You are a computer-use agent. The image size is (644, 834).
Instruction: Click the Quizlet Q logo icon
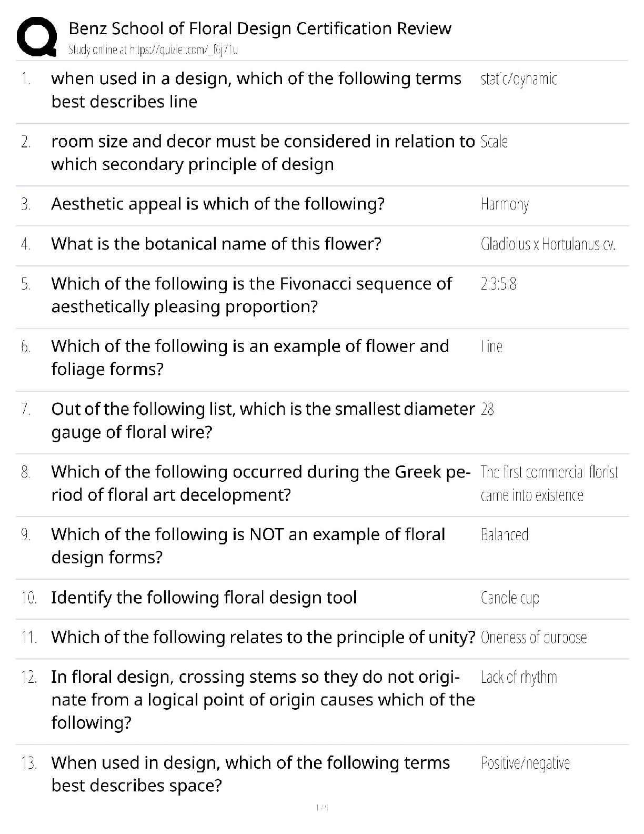[x=37, y=36]
